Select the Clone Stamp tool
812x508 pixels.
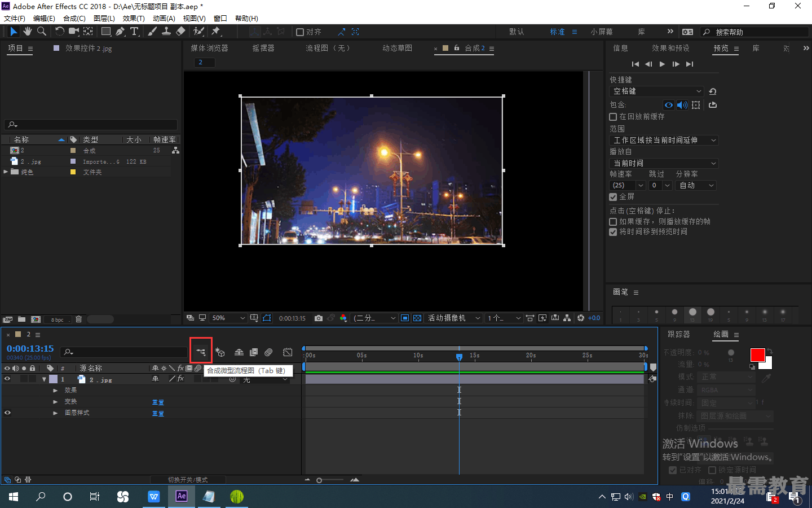pos(166,32)
